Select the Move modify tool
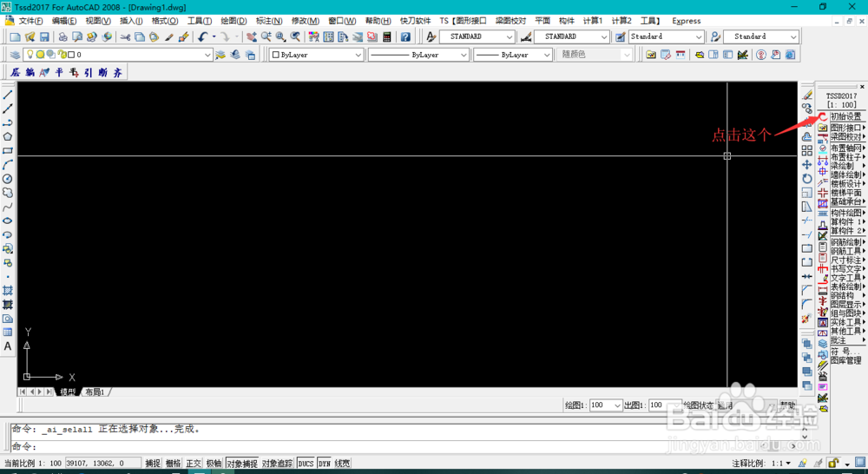This screenshot has width=868, height=474. click(807, 164)
